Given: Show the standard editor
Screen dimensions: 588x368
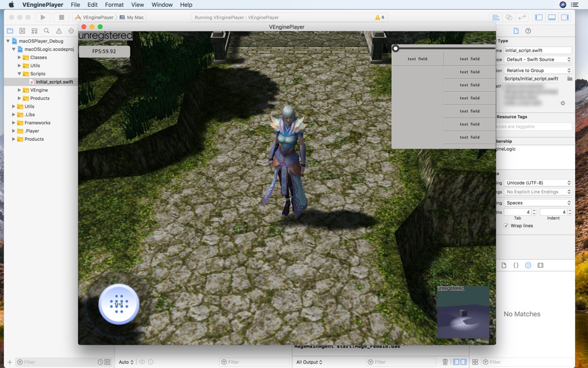Looking at the screenshot, I should pyautogui.click(x=496, y=17).
